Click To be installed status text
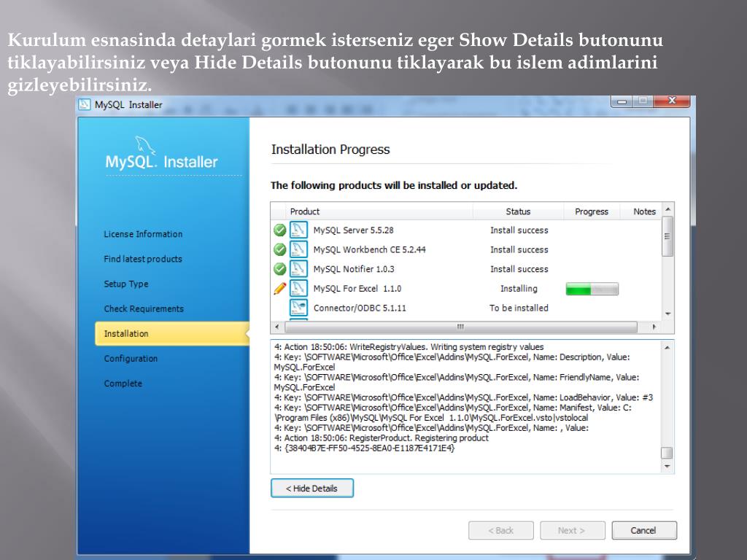Screen dimensions: 747x560 point(519,308)
